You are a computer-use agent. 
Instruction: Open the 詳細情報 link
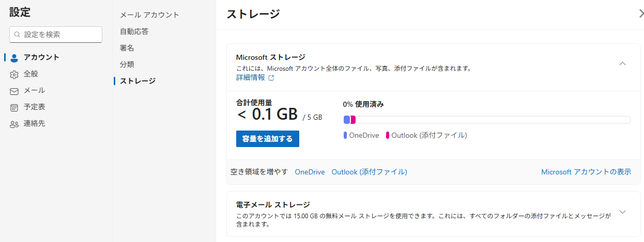click(x=250, y=77)
